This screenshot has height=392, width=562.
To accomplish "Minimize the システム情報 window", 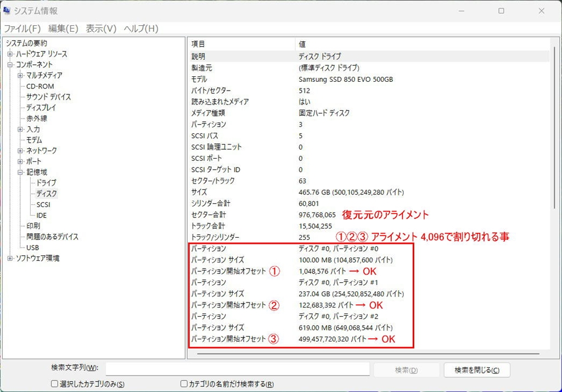I will (x=462, y=11).
